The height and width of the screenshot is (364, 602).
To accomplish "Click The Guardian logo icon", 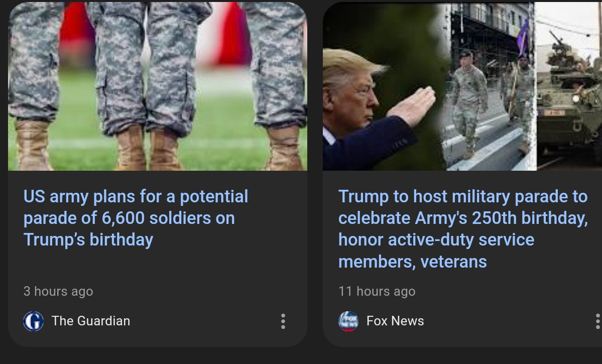I will tap(33, 321).
